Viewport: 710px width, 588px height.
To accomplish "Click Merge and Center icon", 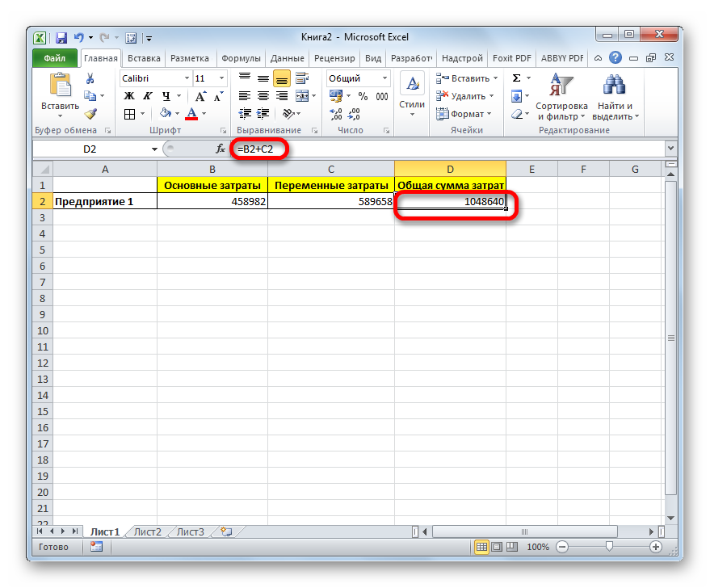I will click(x=301, y=96).
